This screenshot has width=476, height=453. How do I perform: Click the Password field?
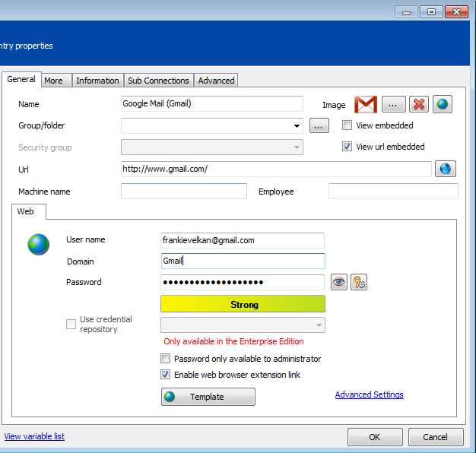pos(243,282)
